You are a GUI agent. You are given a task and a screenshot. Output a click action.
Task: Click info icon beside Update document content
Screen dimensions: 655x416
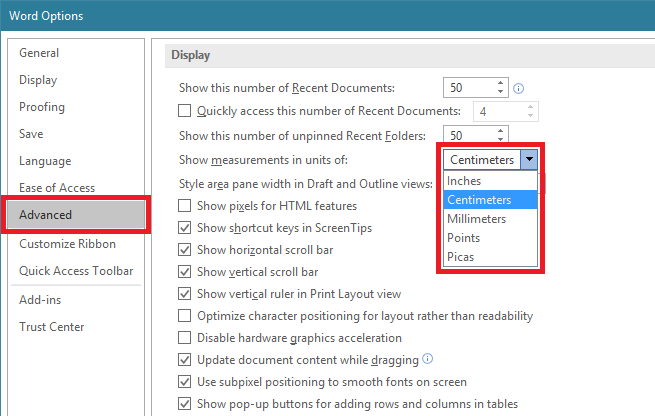[x=428, y=358]
